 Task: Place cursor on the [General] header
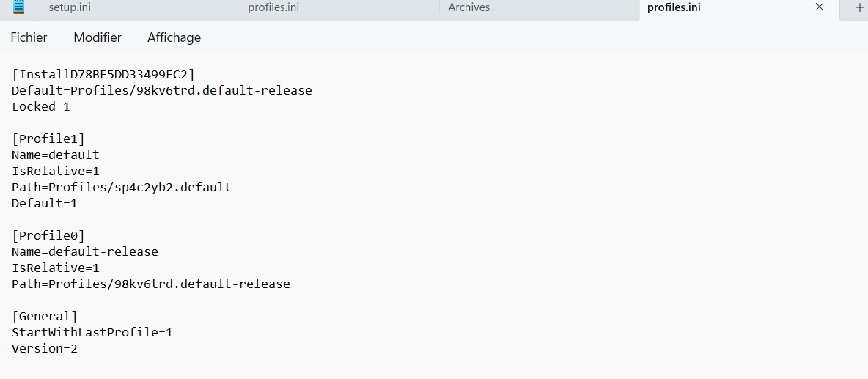45,316
